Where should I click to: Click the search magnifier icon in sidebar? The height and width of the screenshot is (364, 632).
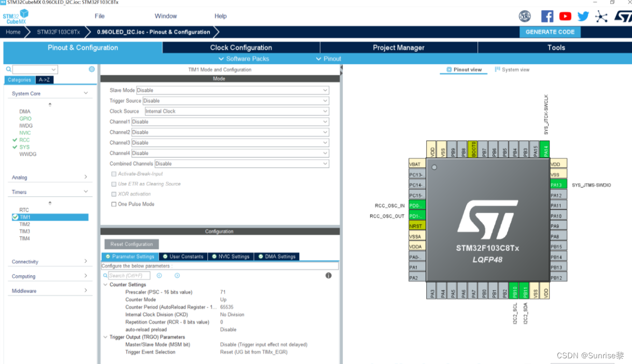8,69
